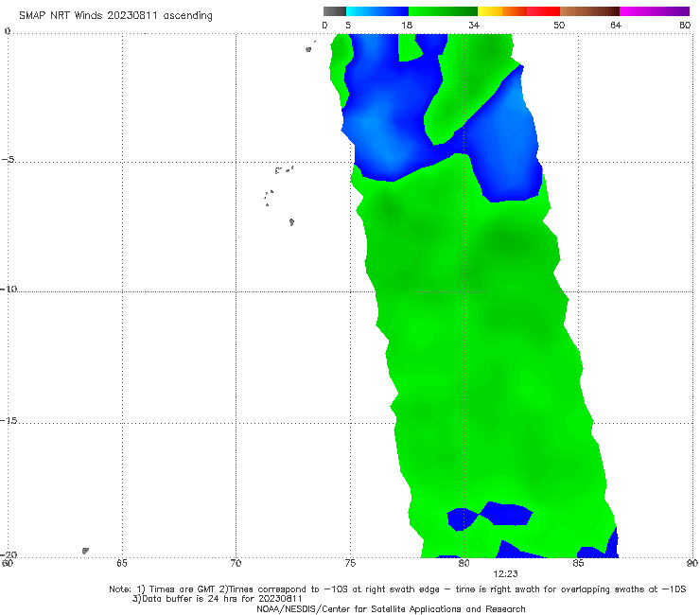
Task: Click the longitude axis label '70'
Action: click(x=236, y=563)
